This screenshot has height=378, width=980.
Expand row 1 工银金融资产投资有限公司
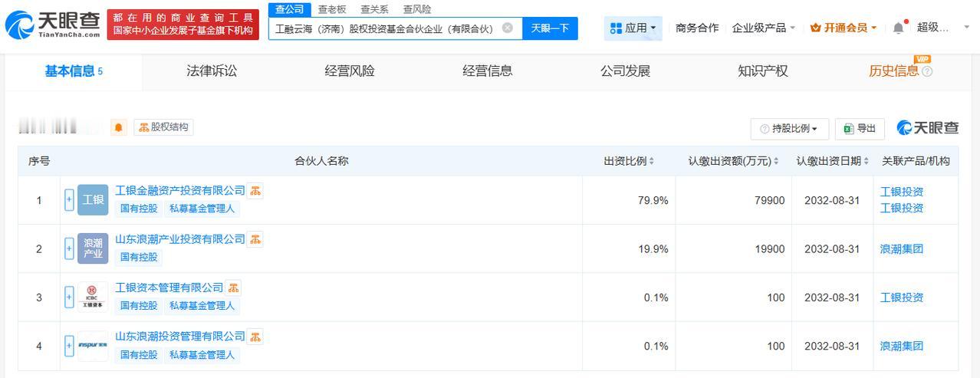(69, 200)
